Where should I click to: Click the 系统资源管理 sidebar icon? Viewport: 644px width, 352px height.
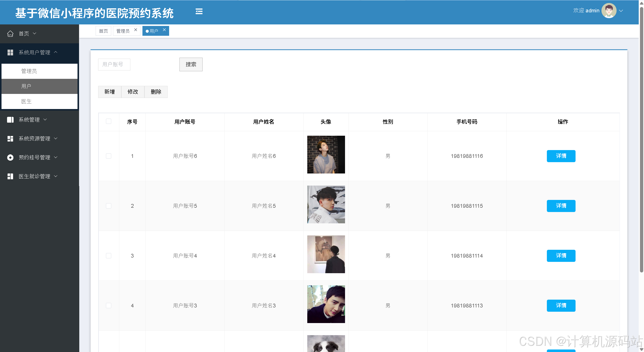10,138
